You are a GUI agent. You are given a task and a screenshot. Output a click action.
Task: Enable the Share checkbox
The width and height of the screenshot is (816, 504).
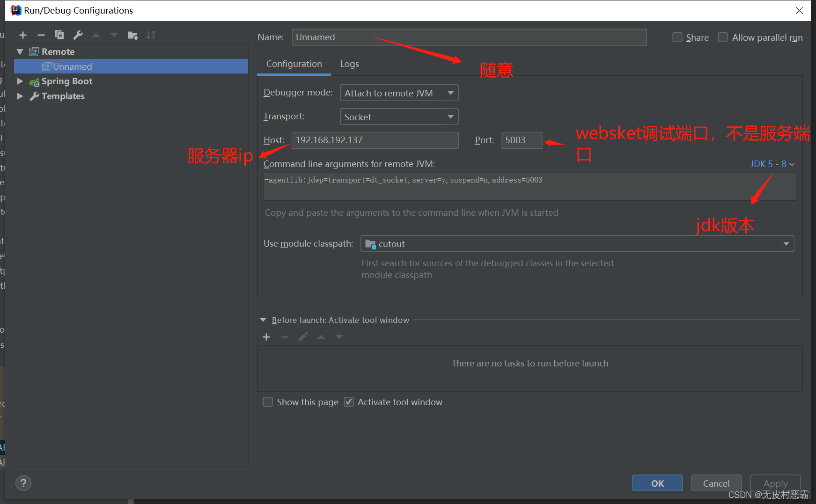677,37
